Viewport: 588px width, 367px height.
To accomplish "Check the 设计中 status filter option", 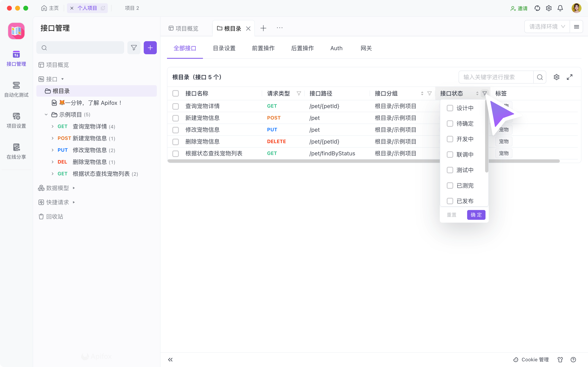I will click(x=450, y=108).
